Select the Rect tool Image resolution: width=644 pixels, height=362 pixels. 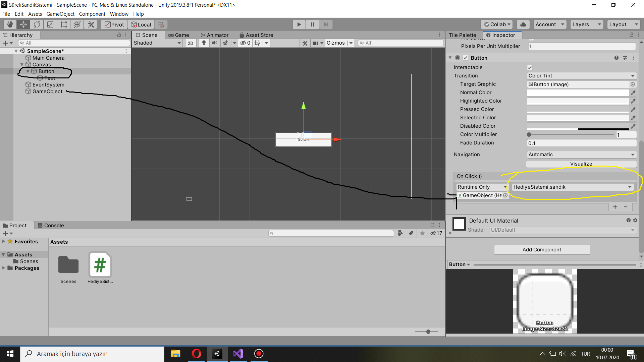pyautogui.click(x=64, y=24)
